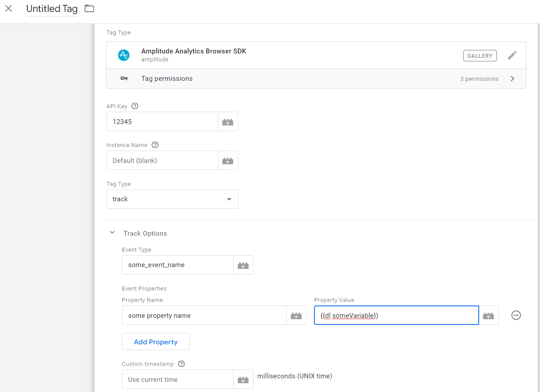Viewport: 540px width, 392px height.
Task: Click Amplitude Analytics Browser SDK title
Action: [194, 51]
